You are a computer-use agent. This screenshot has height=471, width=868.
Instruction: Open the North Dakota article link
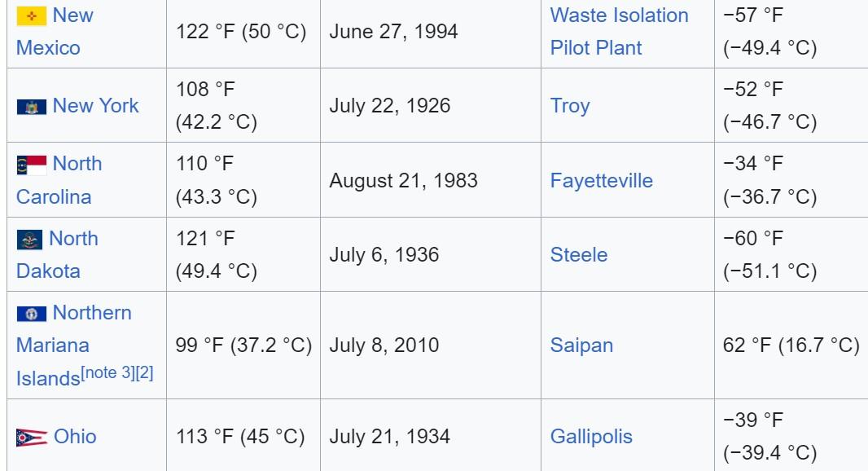57,254
